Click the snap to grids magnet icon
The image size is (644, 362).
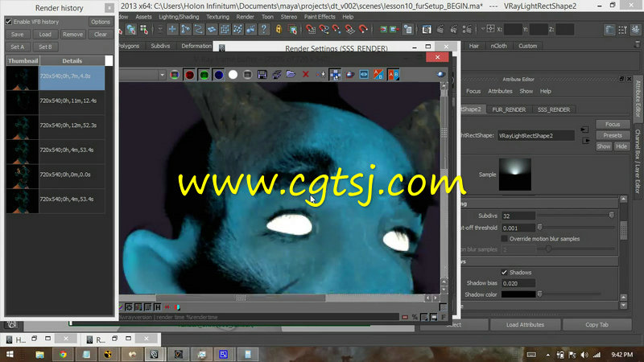(x=311, y=29)
